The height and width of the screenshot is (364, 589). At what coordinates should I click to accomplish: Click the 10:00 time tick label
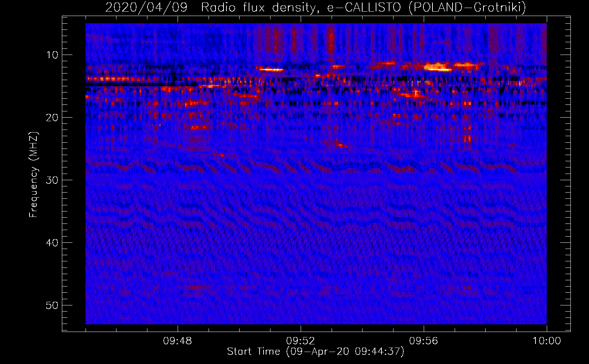point(547,341)
